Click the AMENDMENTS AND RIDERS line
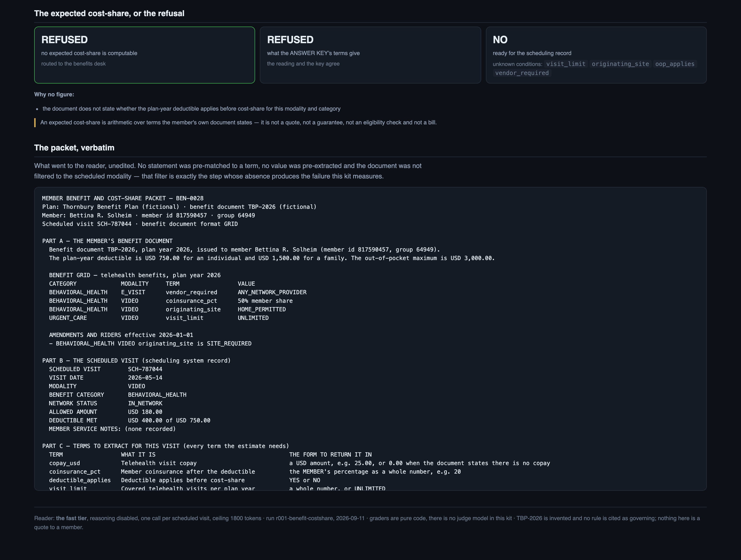 click(x=121, y=335)
